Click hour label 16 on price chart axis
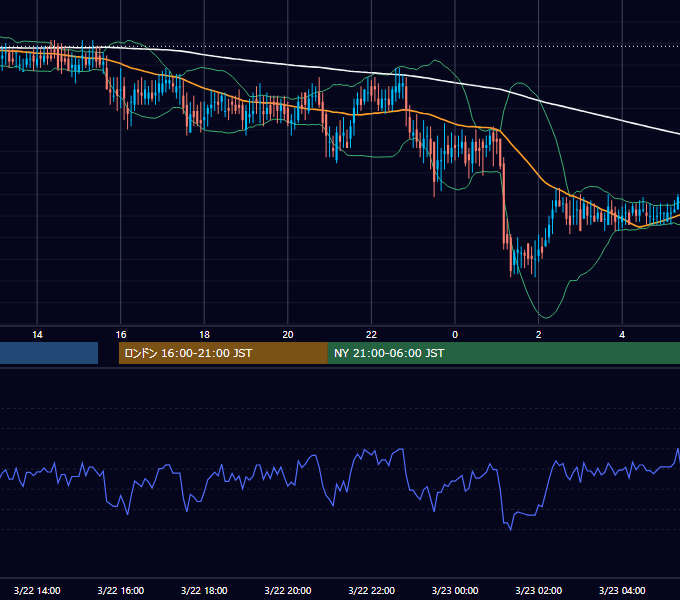 point(121,335)
